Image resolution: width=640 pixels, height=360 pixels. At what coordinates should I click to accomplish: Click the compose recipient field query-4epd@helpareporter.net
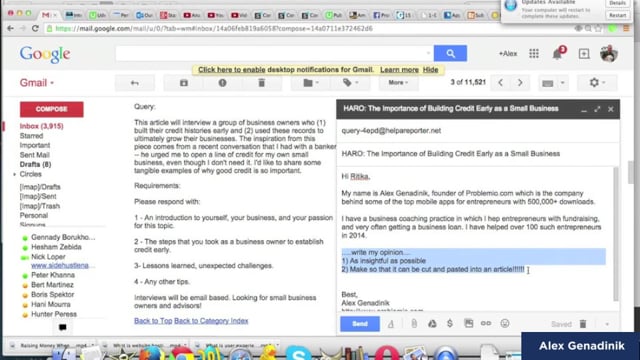[478, 131]
